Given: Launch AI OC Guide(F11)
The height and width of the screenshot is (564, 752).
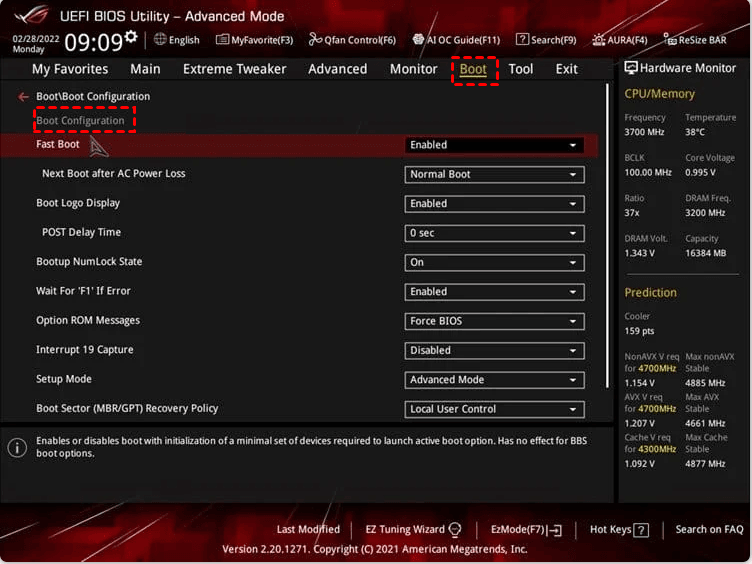Looking at the screenshot, I should click(x=456, y=40).
